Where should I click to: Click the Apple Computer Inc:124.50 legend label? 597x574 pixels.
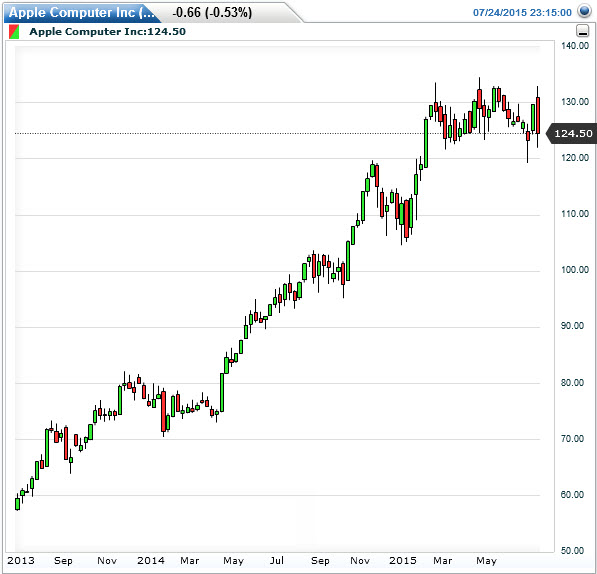point(107,32)
